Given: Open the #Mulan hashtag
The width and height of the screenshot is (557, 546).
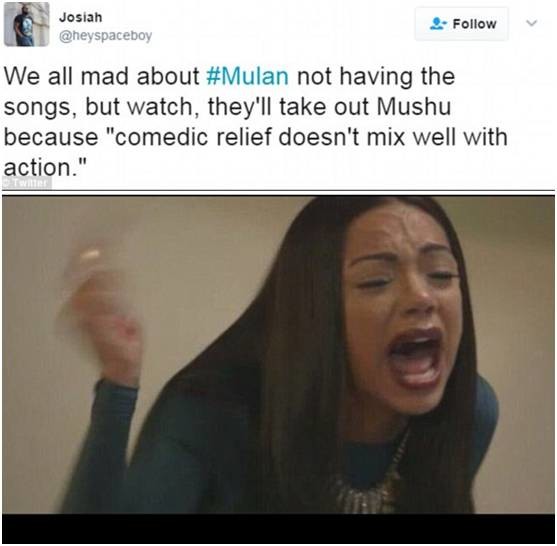Looking at the screenshot, I should coord(247,76).
